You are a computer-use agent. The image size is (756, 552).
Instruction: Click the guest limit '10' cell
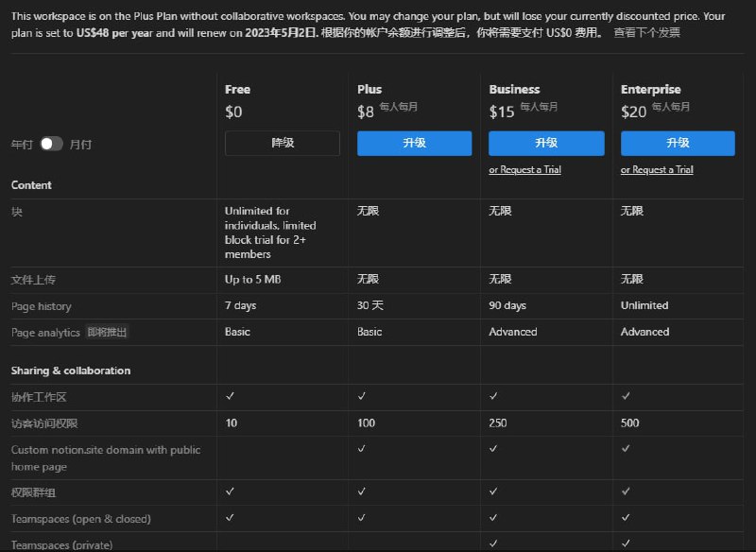point(232,423)
